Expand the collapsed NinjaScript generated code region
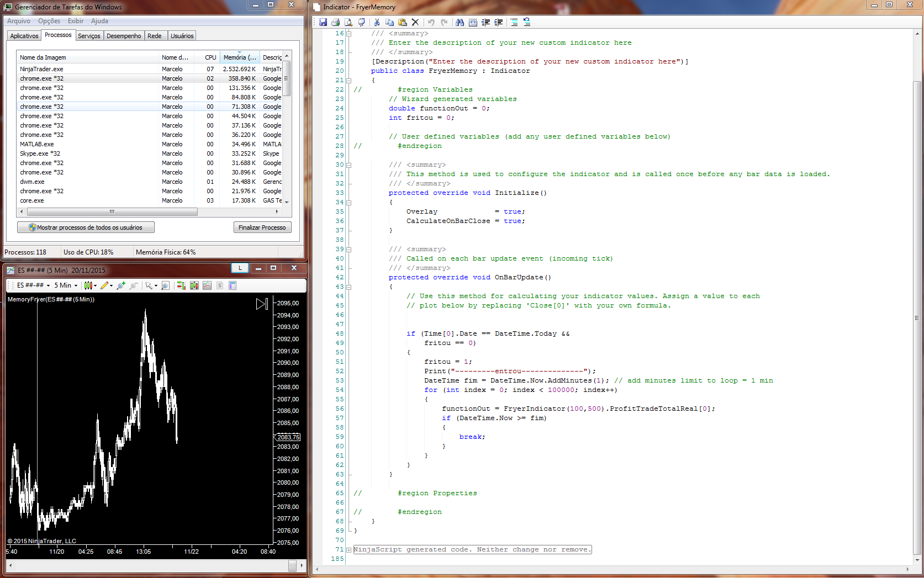This screenshot has height=578, width=924. click(349, 550)
